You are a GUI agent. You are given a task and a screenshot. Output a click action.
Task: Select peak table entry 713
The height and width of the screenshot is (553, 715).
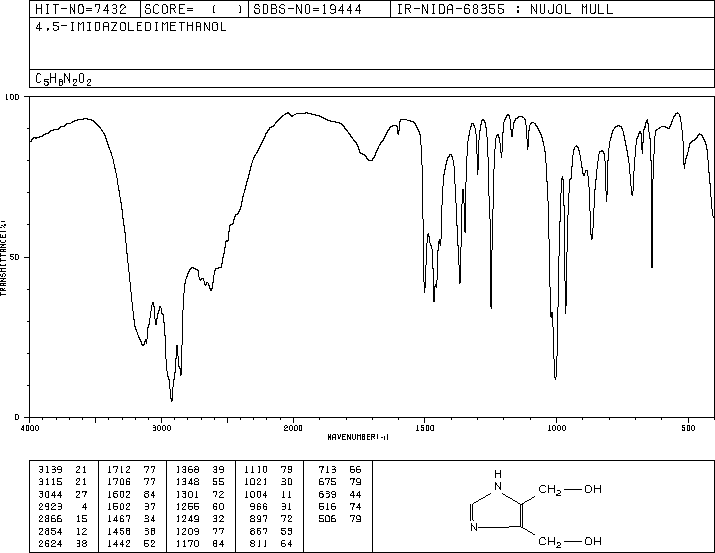pos(327,469)
